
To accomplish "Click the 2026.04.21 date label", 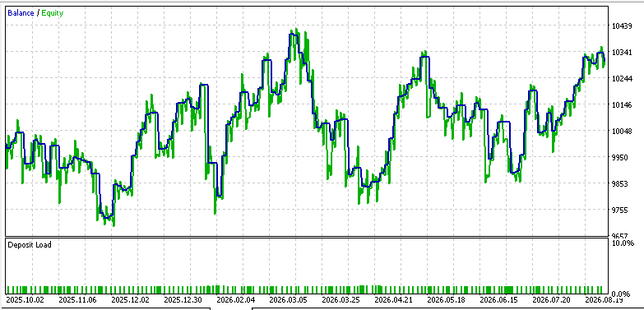I will 392,300.
